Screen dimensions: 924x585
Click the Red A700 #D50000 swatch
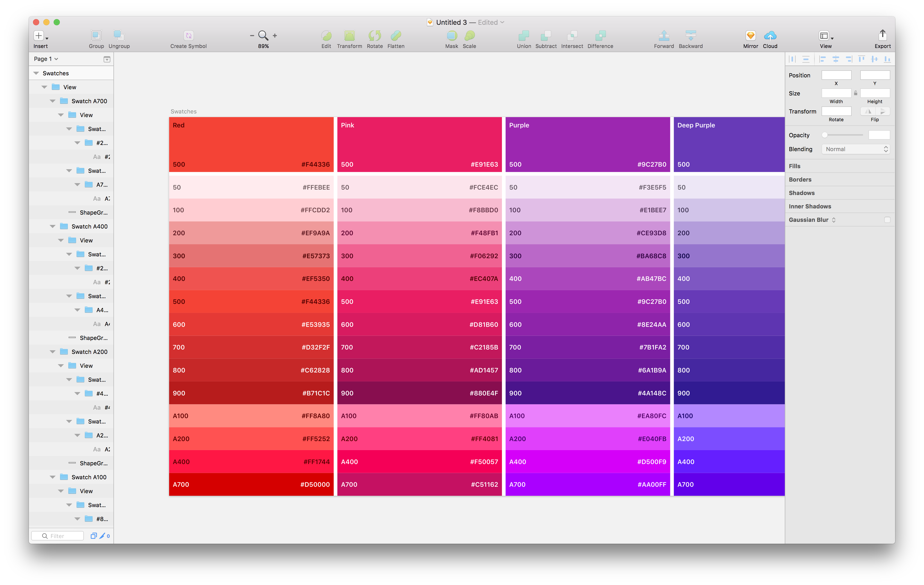pos(251,484)
